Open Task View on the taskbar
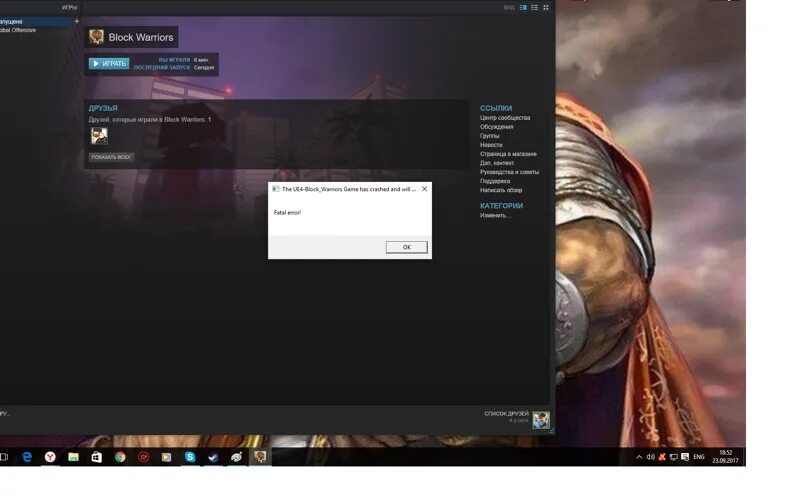800x500 pixels. click(4, 457)
